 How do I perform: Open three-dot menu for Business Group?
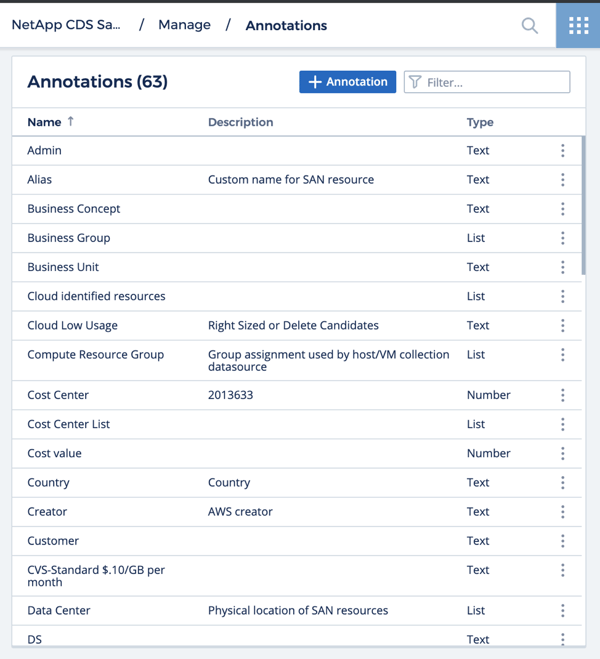point(562,238)
